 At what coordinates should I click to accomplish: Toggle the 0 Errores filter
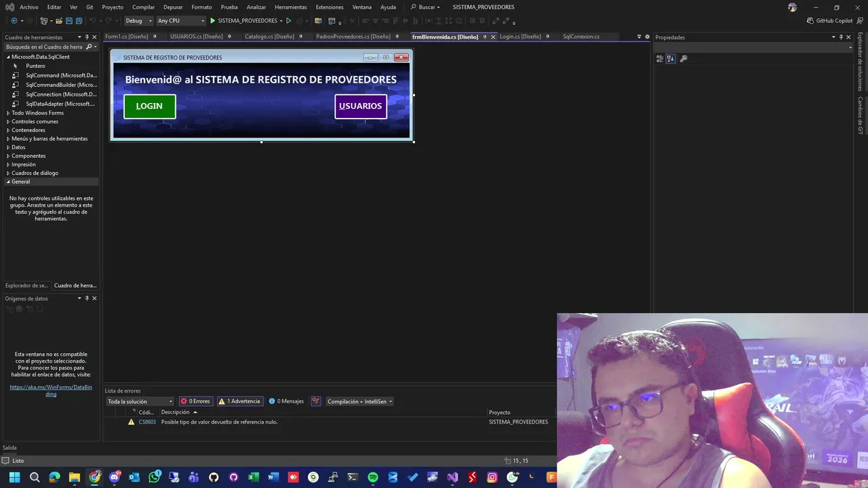point(195,401)
